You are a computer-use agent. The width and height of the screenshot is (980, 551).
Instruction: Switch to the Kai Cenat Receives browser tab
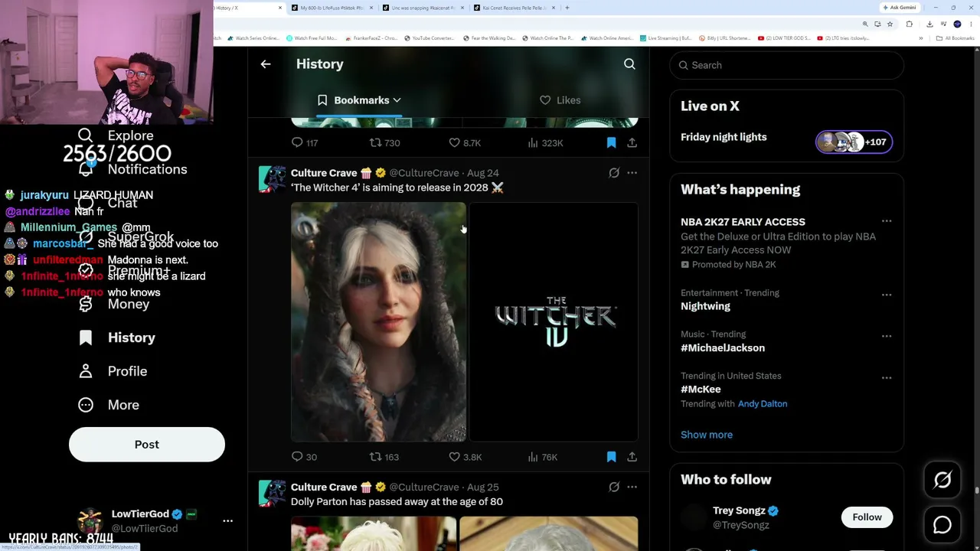point(514,8)
